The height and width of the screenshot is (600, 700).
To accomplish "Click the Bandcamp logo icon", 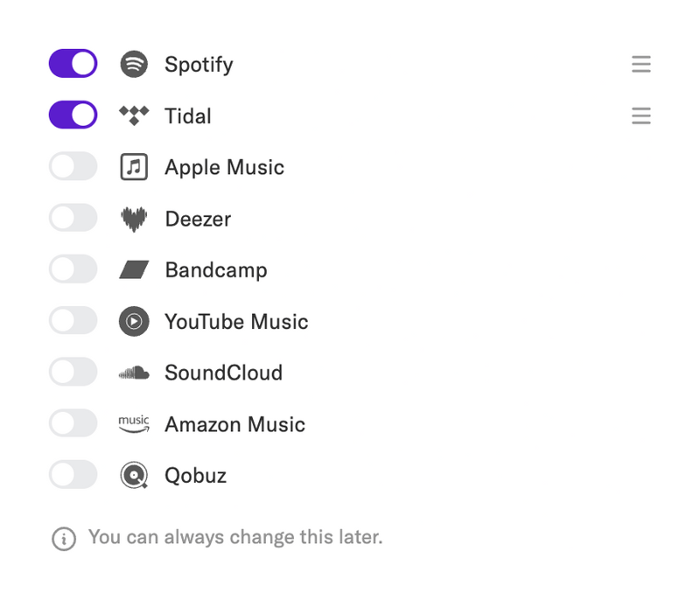I will [x=133, y=269].
